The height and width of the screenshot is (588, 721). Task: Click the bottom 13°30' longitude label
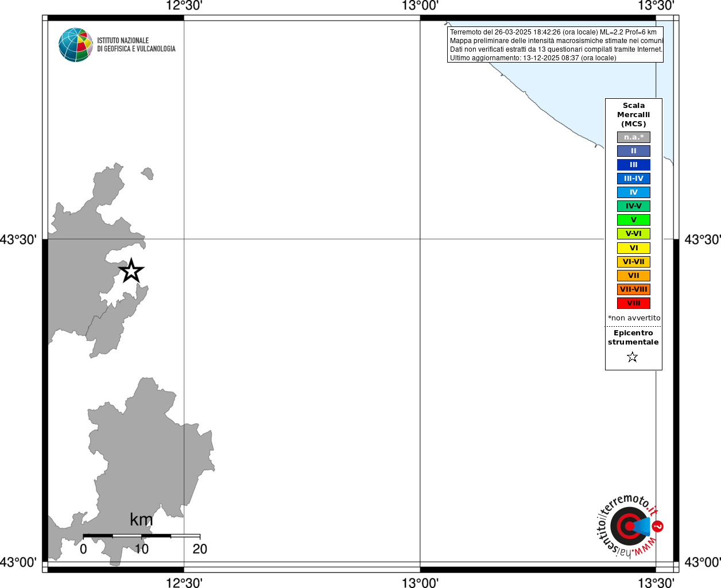(656, 583)
